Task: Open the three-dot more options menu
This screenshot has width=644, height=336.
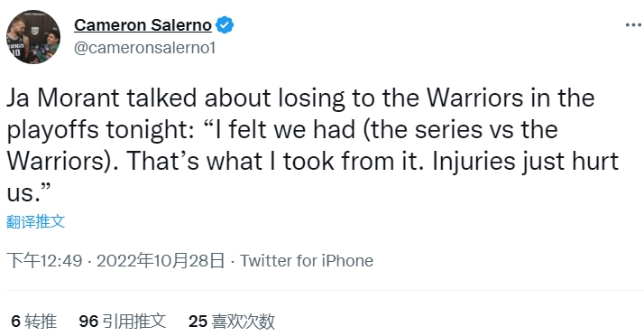Action: pyautogui.click(x=634, y=25)
